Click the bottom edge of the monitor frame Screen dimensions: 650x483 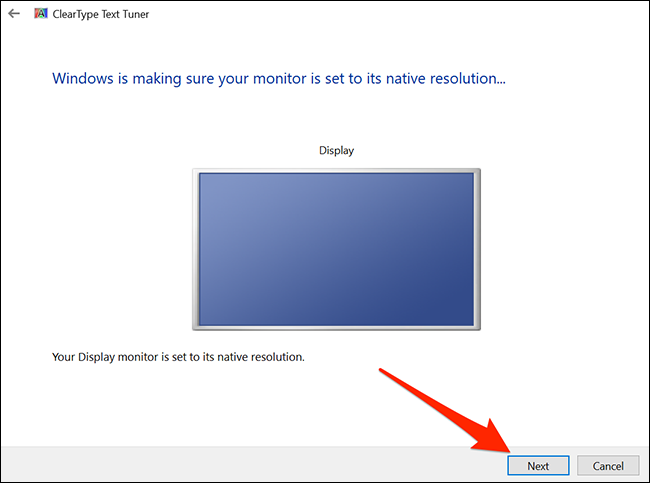[x=336, y=328]
